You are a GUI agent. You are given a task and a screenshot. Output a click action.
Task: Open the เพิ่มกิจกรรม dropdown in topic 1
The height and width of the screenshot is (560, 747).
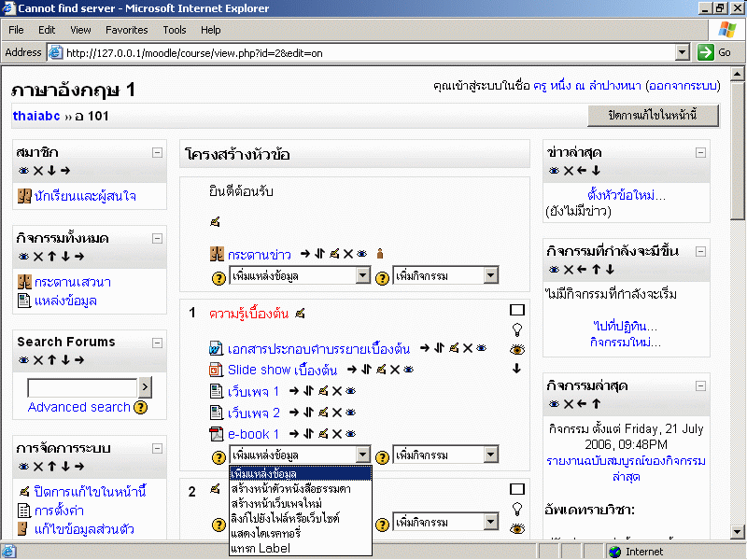coord(444,455)
